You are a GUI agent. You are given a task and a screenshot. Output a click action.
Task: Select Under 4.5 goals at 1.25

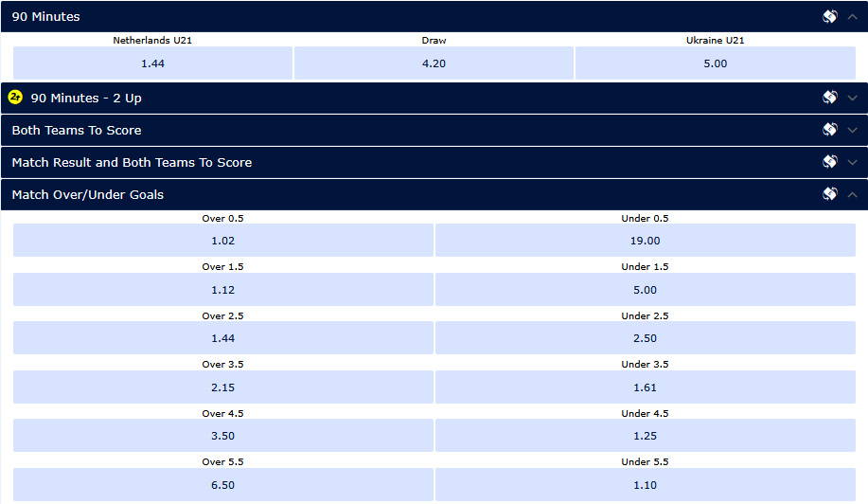(646, 436)
